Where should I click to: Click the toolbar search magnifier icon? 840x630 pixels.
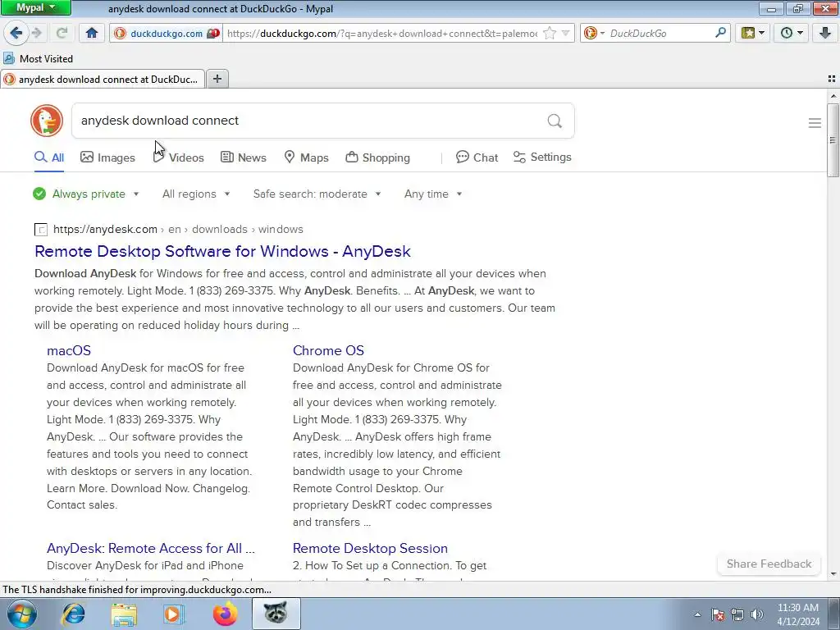tap(720, 33)
